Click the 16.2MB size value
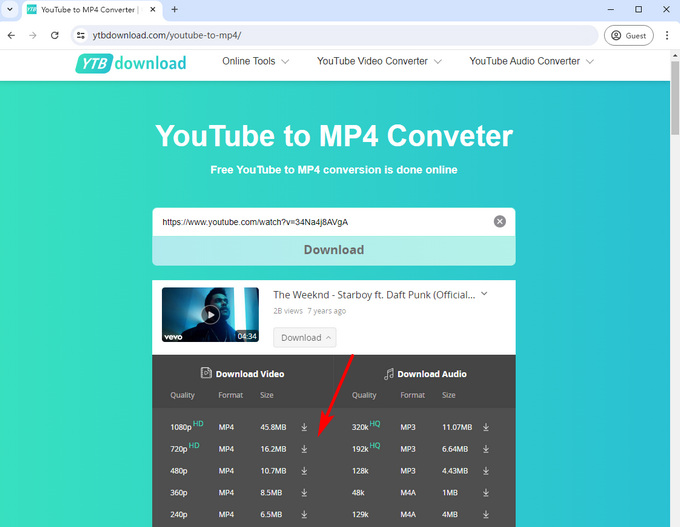Viewport: 680px width, 527px height. 273,449
